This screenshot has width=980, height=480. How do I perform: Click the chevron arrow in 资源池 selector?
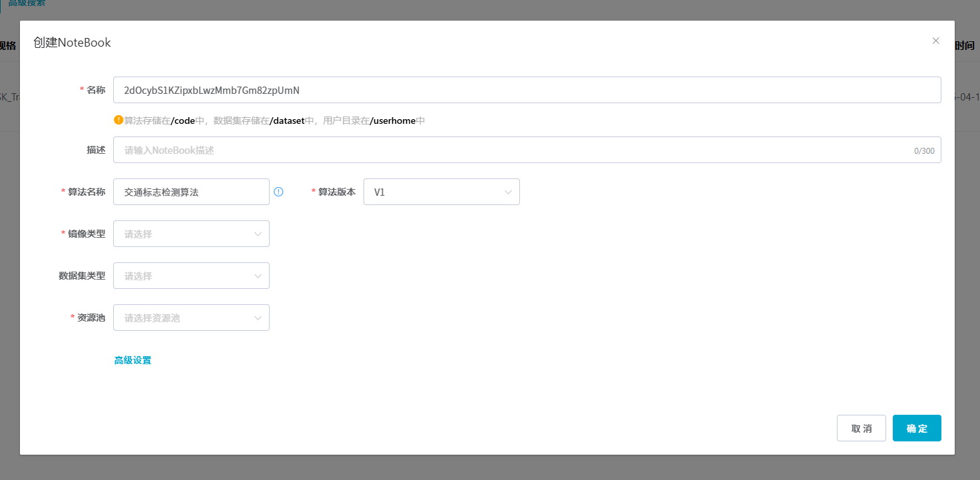(258, 318)
